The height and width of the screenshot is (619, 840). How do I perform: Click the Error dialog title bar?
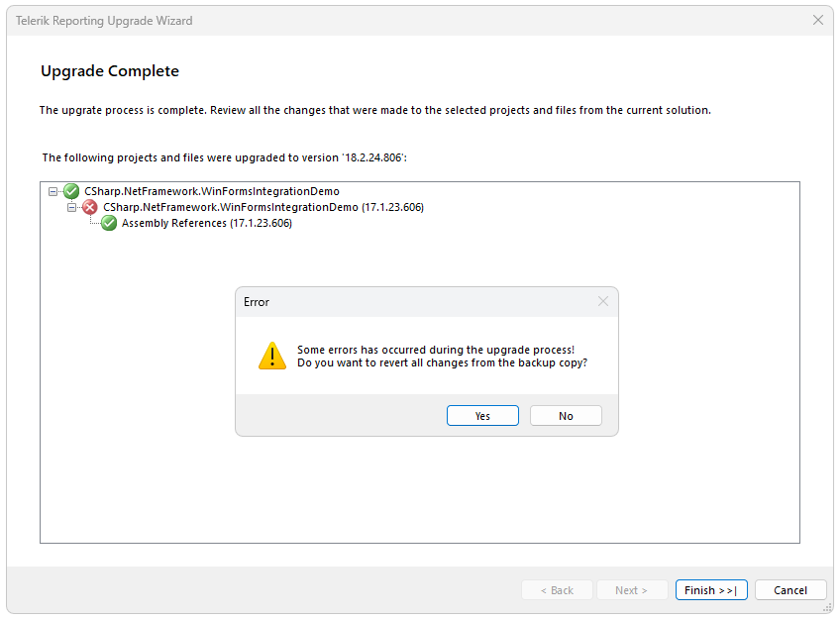396,301
